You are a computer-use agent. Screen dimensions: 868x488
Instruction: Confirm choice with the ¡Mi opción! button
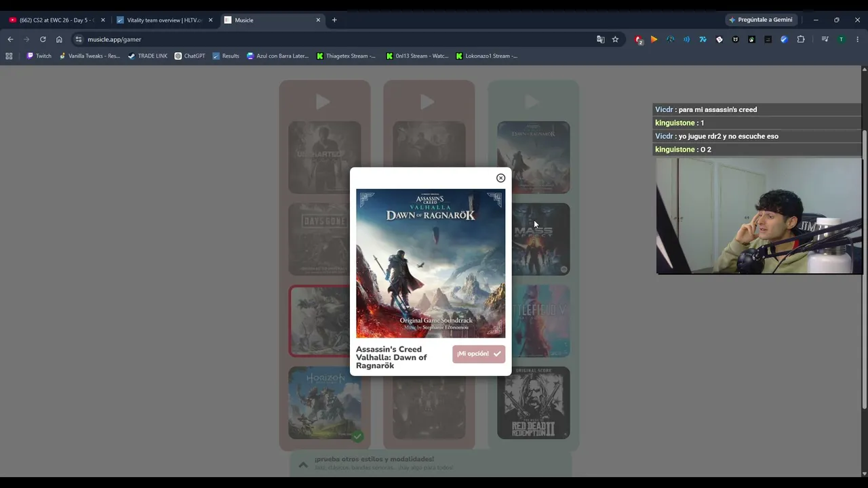click(479, 354)
